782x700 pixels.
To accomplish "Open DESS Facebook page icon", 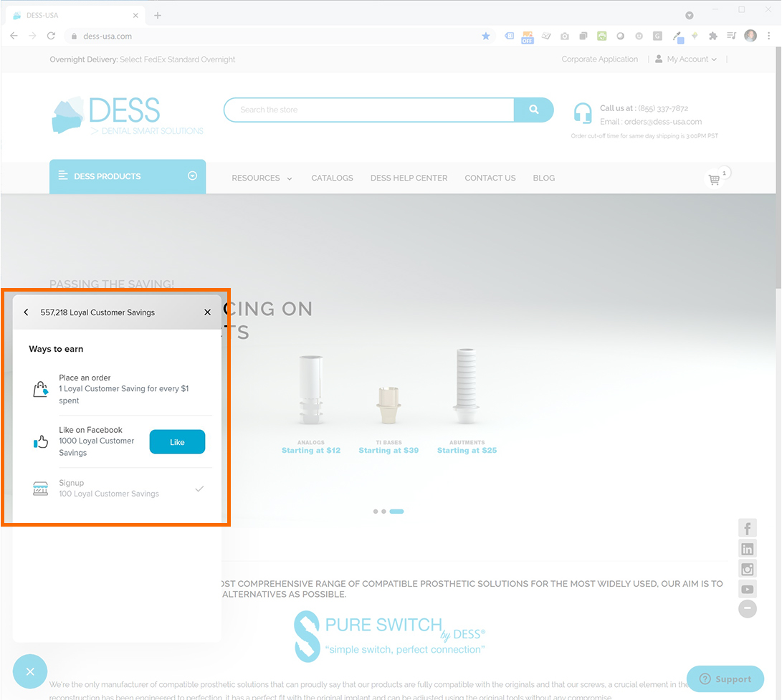I will coord(747,529).
